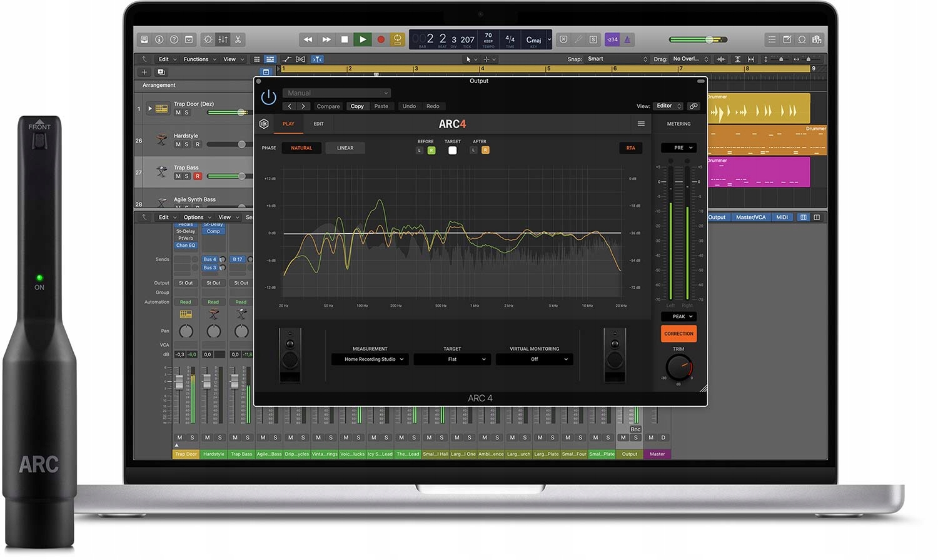Click the LINEAR phase button

click(x=345, y=148)
